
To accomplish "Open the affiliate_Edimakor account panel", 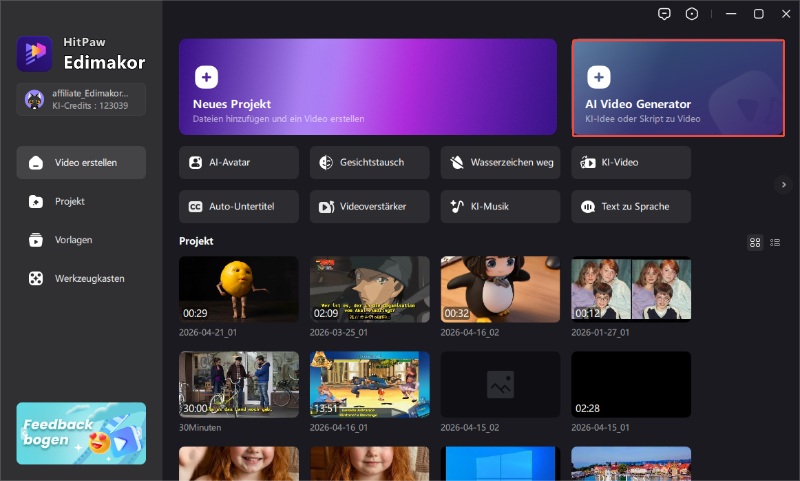I will [81, 99].
